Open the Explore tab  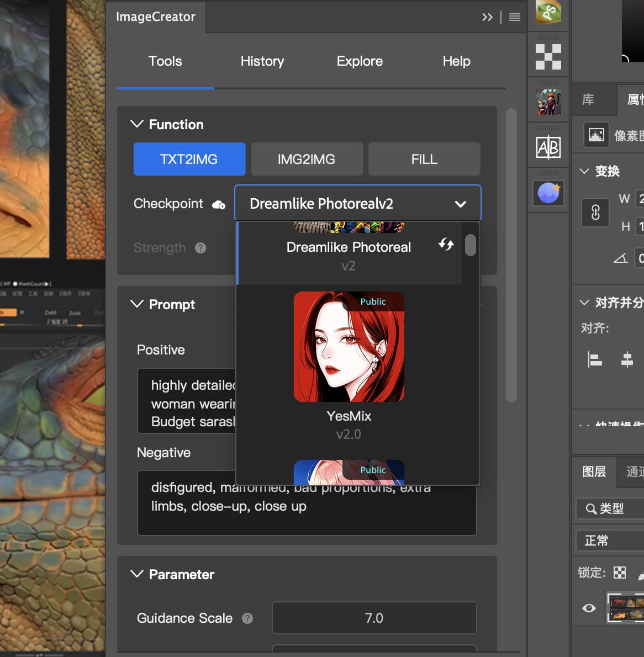(360, 61)
